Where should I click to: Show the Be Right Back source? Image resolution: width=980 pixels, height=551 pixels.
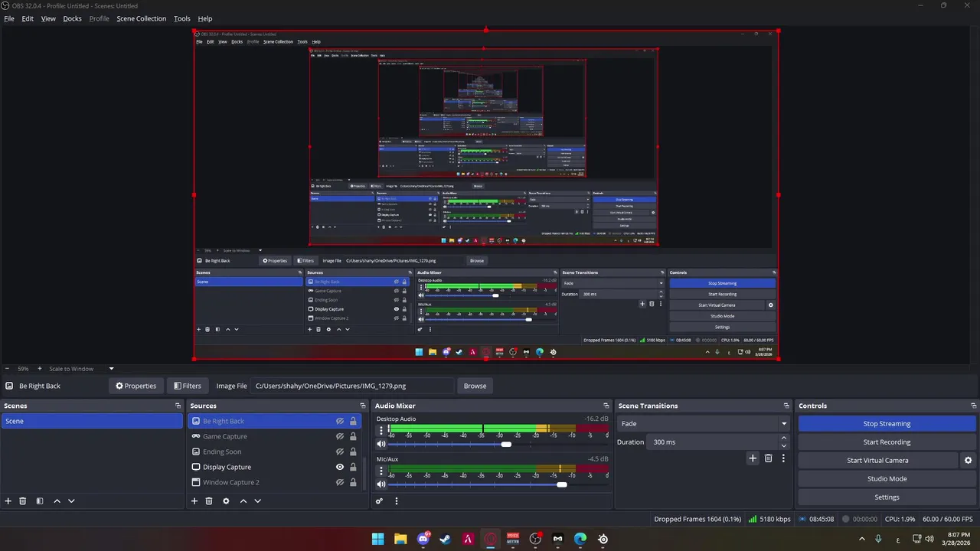(340, 421)
